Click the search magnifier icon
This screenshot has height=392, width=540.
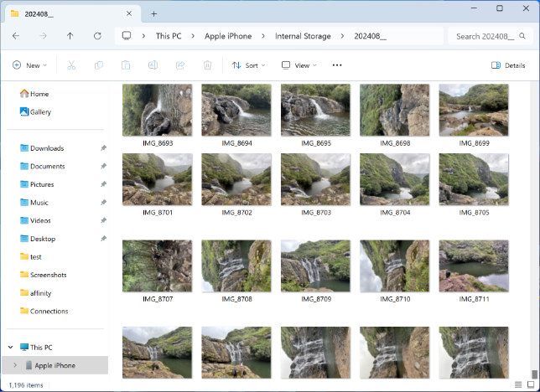coord(522,36)
